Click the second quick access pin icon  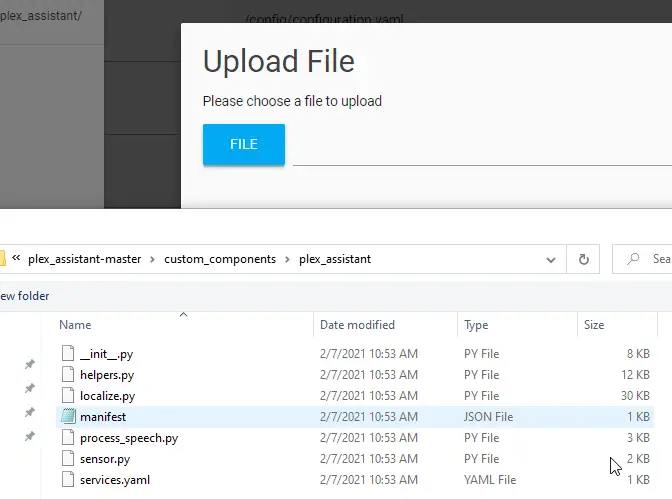[30, 388]
